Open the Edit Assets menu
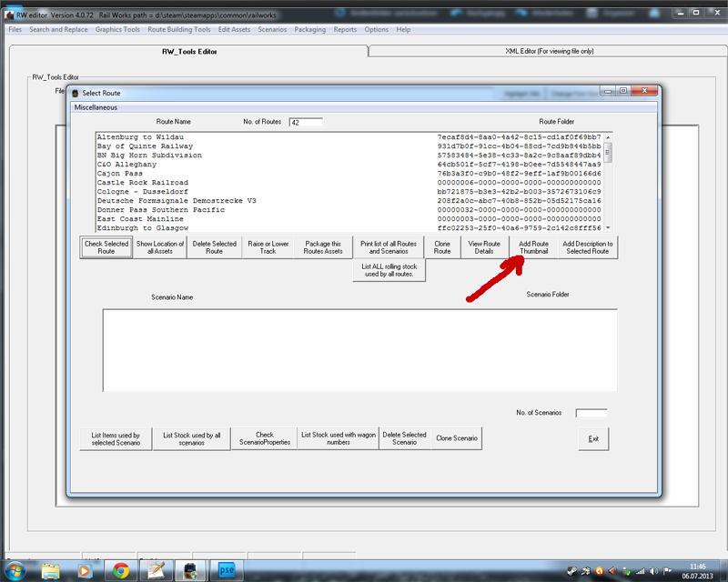Screen dimensions: 728x582 point(234,29)
